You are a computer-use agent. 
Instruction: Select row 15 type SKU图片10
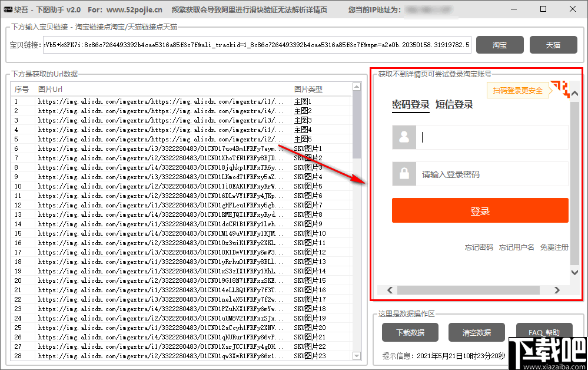click(x=182, y=233)
